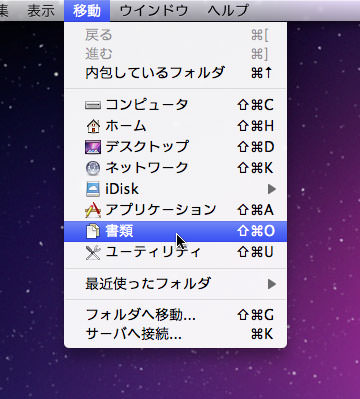Image resolution: width=360 pixels, height=399 pixels.
Task: Click disabled 進む menu item
Action: (x=175, y=54)
